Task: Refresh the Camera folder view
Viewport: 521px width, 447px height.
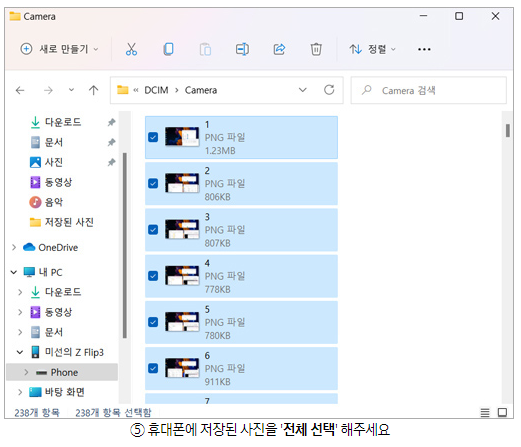Action: pos(329,90)
